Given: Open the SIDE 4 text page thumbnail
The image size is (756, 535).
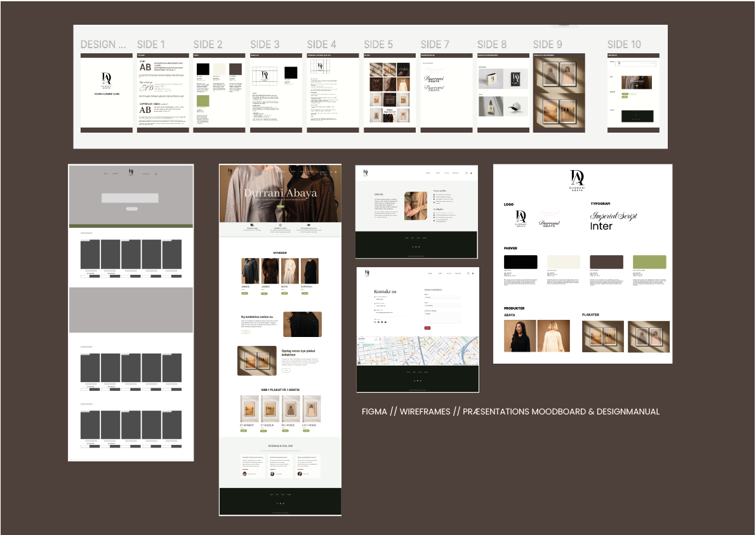Looking at the screenshot, I should coord(333,93).
